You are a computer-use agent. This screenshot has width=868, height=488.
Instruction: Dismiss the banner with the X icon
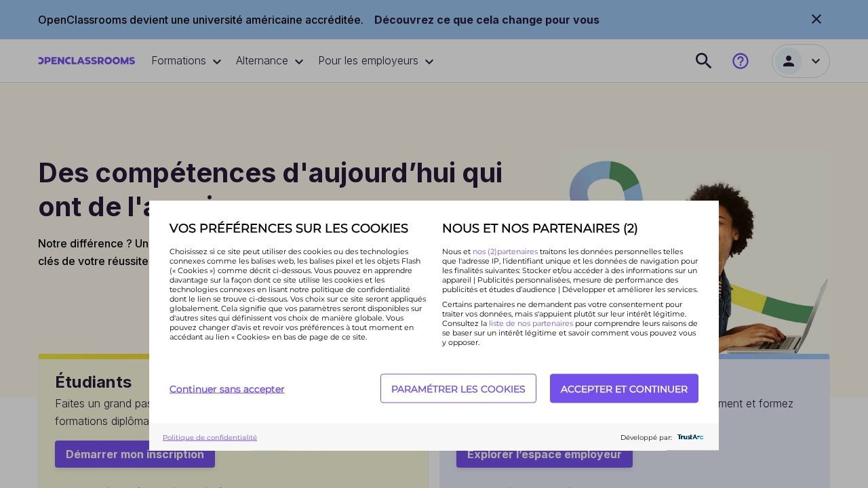(816, 19)
